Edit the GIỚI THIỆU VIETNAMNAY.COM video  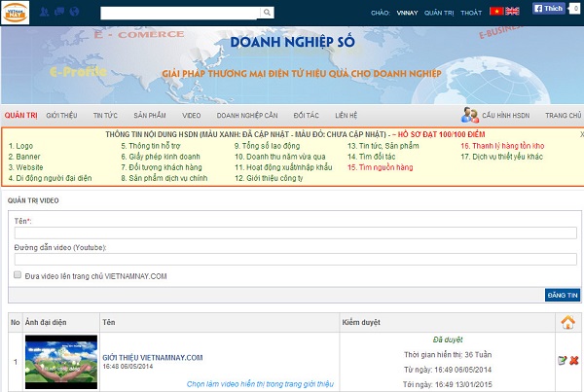click(x=562, y=360)
